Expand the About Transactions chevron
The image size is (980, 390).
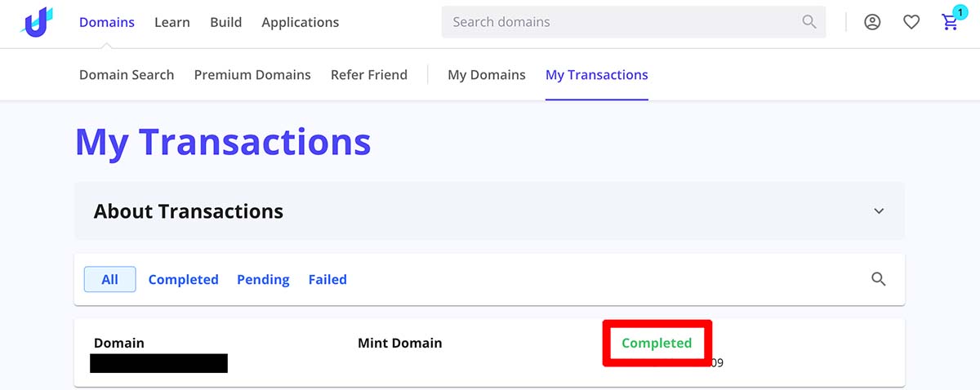(x=879, y=211)
